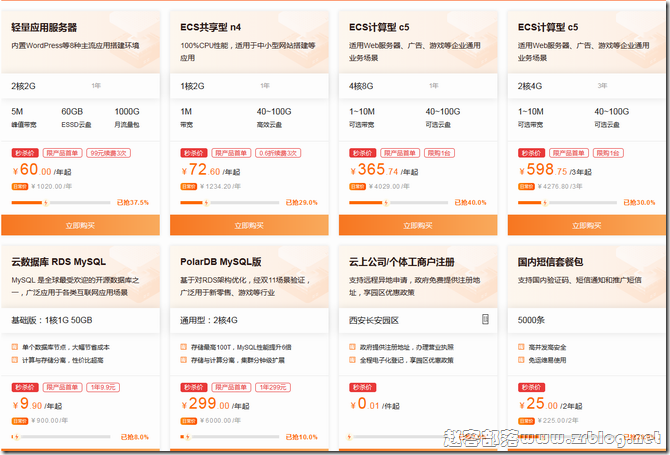Click the 日常价 badge next to ¥4276.80/3年

click(526, 186)
